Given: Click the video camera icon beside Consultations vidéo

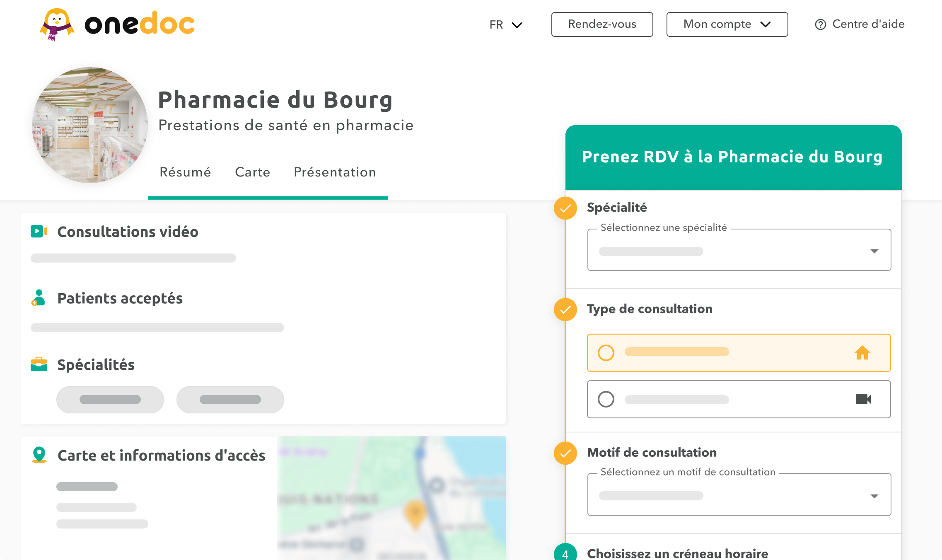Looking at the screenshot, I should tap(39, 231).
